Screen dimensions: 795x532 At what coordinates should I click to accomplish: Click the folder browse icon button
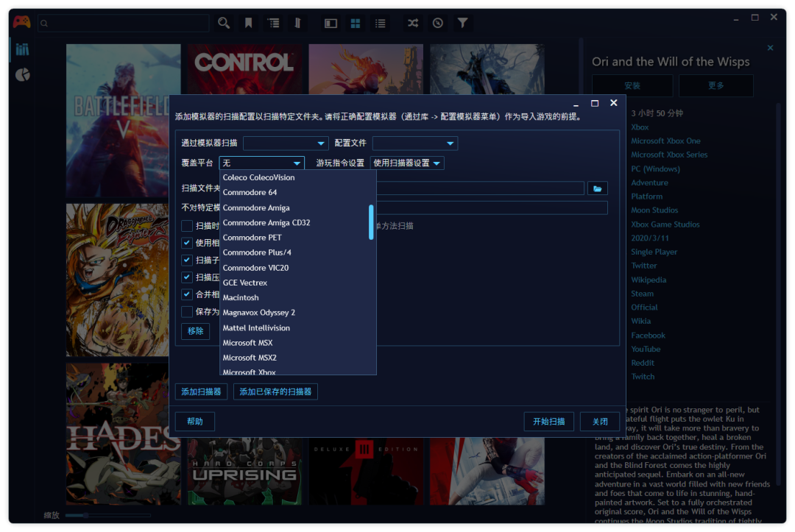[598, 188]
